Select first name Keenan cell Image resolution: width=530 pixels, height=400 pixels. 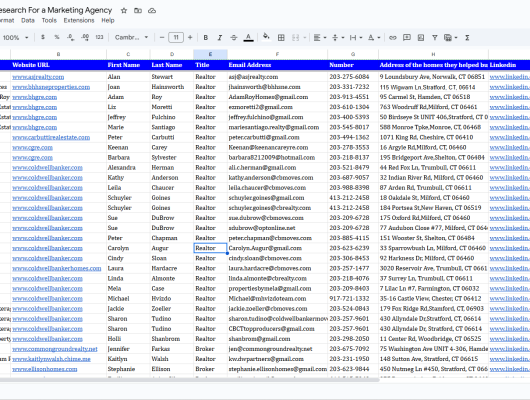tap(128, 147)
